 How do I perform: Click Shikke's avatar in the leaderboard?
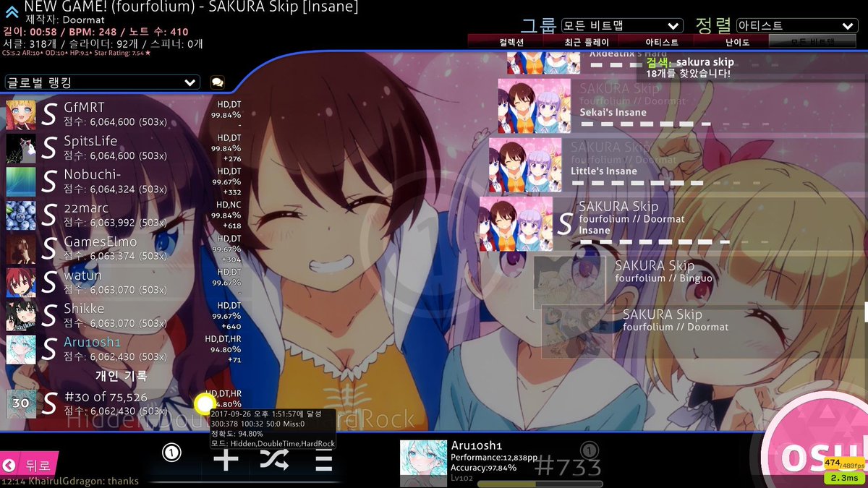21,316
